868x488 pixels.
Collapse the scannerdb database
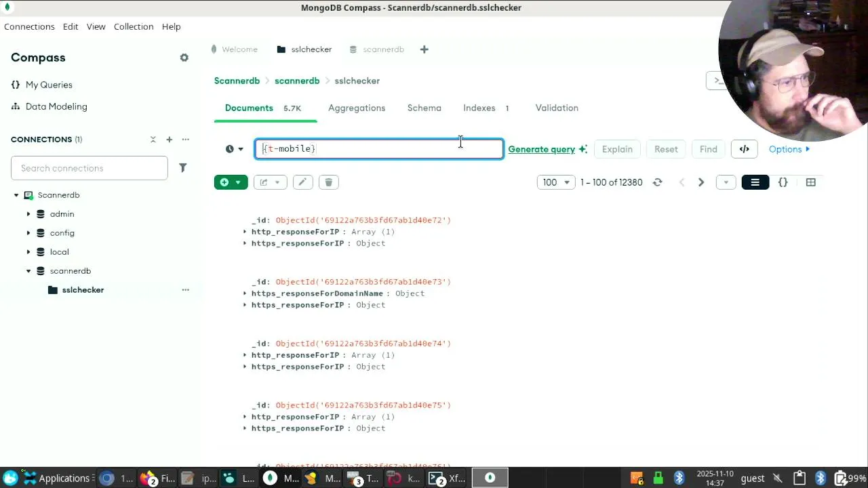[x=28, y=271]
